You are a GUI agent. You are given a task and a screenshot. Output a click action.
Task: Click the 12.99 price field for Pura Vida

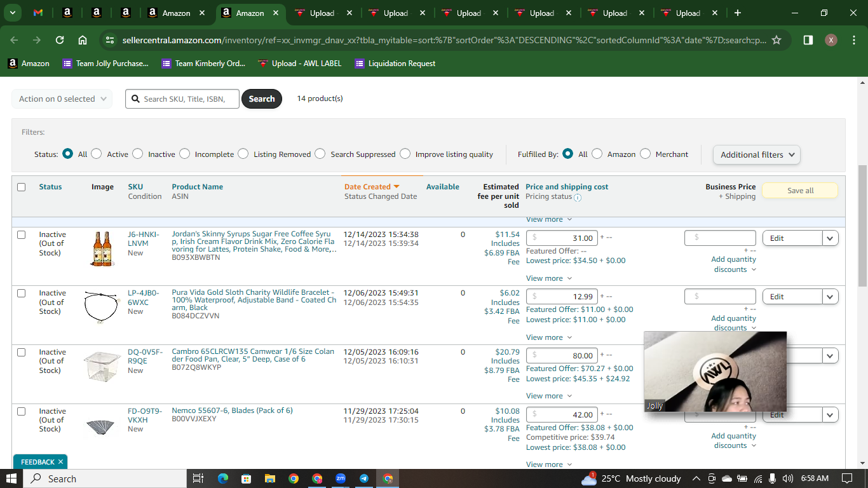(561, 297)
